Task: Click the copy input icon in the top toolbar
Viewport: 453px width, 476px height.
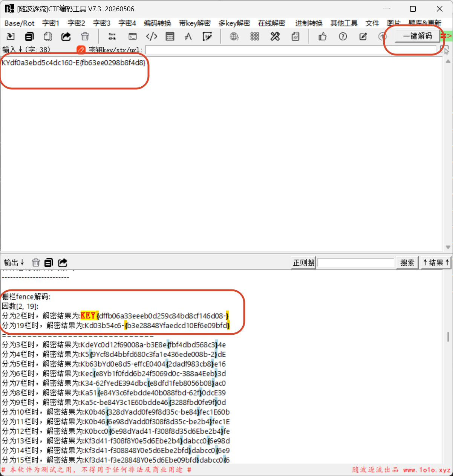Action: pyautogui.click(x=29, y=37)
